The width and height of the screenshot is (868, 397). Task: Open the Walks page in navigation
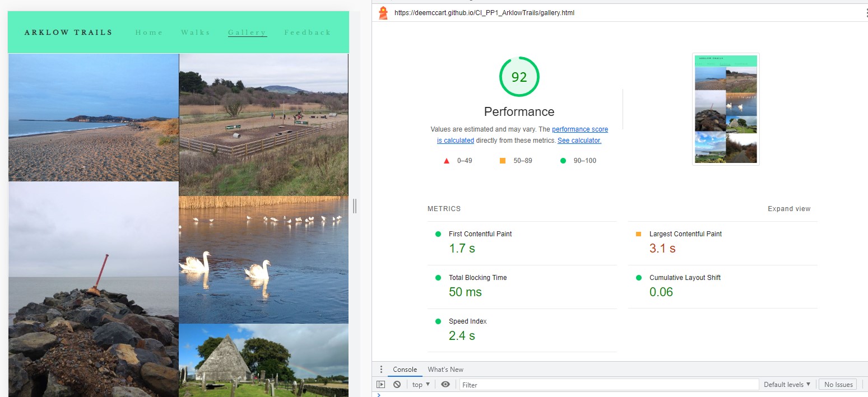point(196,32)
